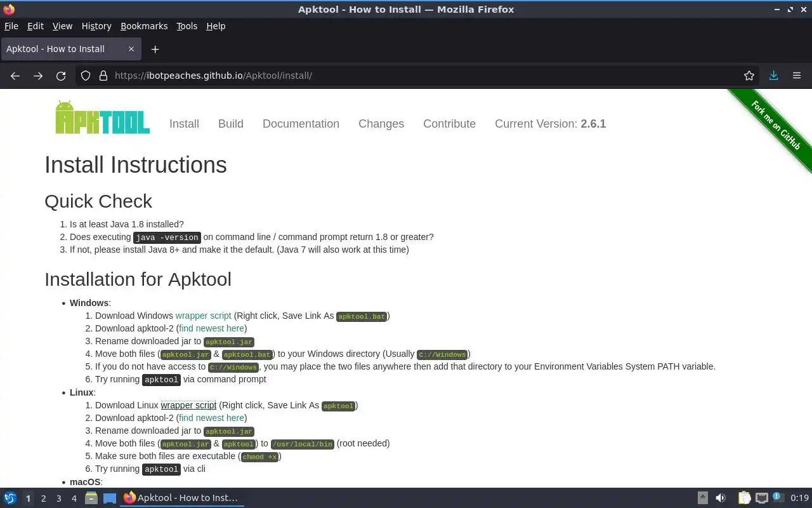The height and width of the screenshot is (508, 812).
Task: Open the file manager icon in the taskbar
Action: 91,498
